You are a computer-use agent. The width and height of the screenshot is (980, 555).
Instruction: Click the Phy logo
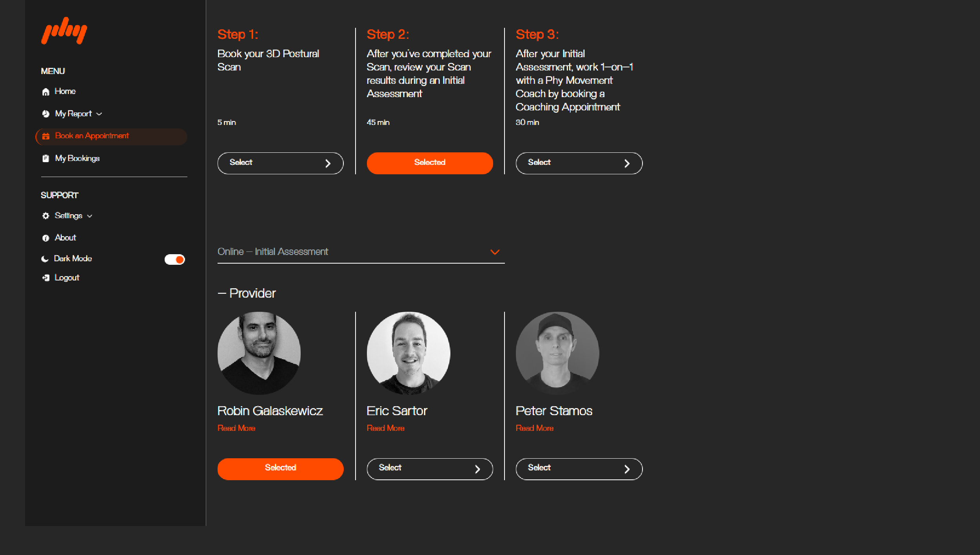(x=64, y=31)
